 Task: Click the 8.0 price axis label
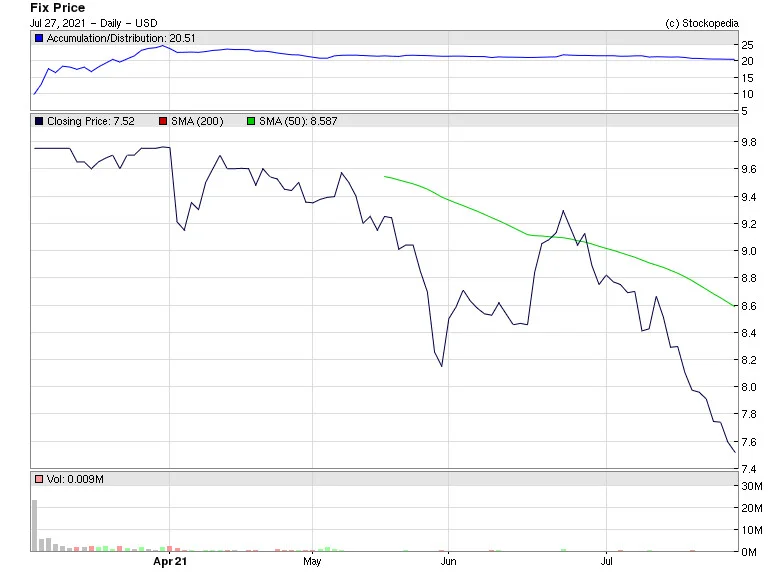click(749, 387)
